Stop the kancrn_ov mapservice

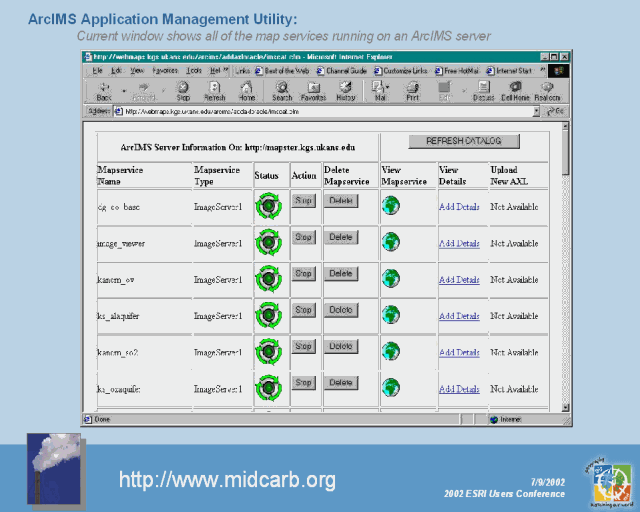click(303, 273)
